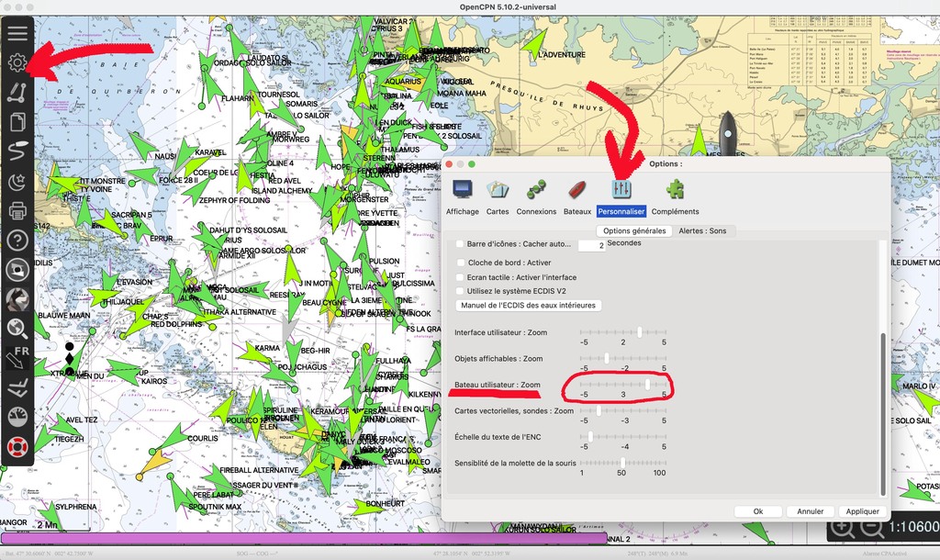
Task: Open help via the question mark icon
Action: (17, 241)
